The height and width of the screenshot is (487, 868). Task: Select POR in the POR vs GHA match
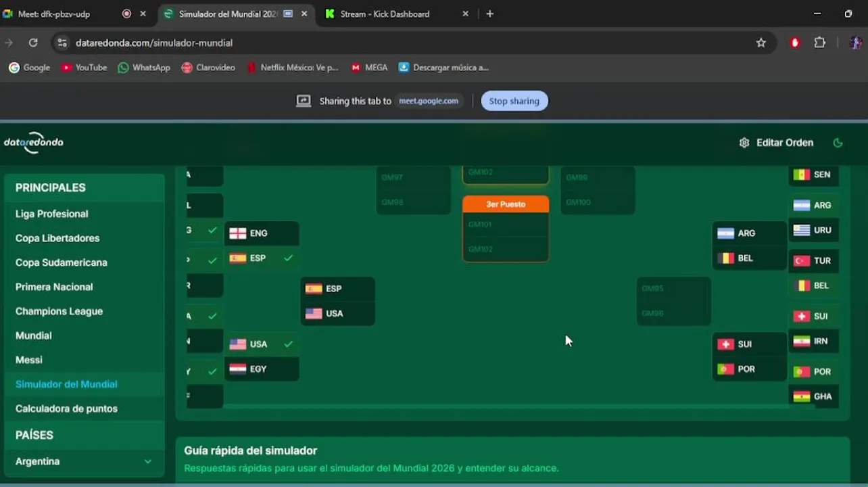pyautogui.click(x=814, y=372)
